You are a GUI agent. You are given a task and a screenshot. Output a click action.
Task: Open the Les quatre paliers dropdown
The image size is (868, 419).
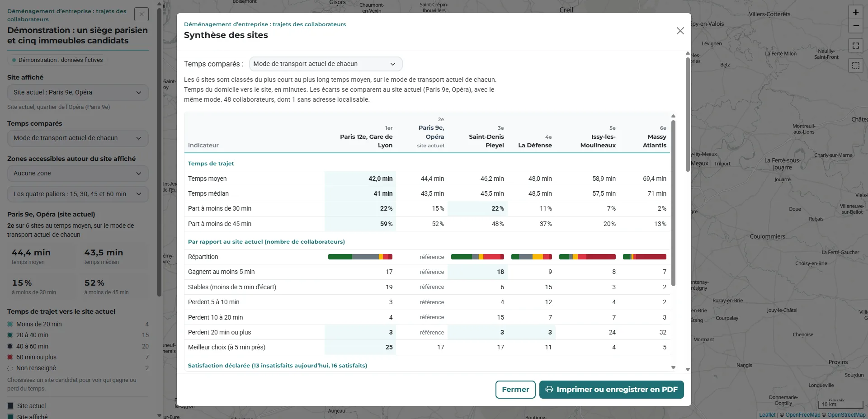pyautogui.click(x=78, y=194)
